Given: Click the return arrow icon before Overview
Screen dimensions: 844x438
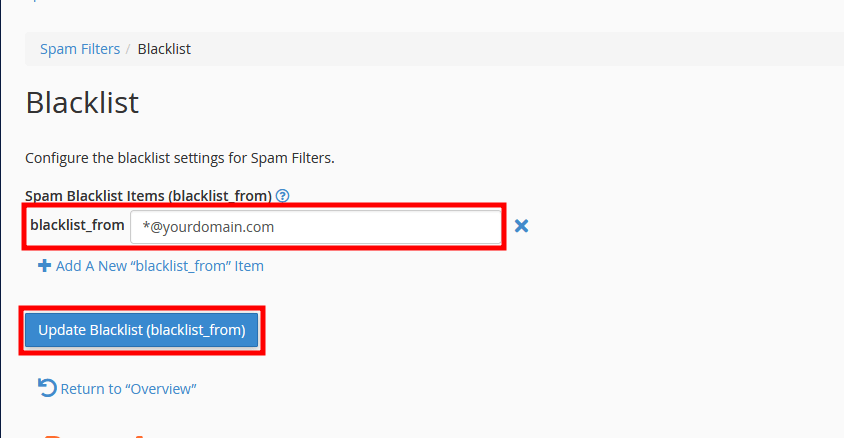Looking at the screenshot, I should click(47, 387).
